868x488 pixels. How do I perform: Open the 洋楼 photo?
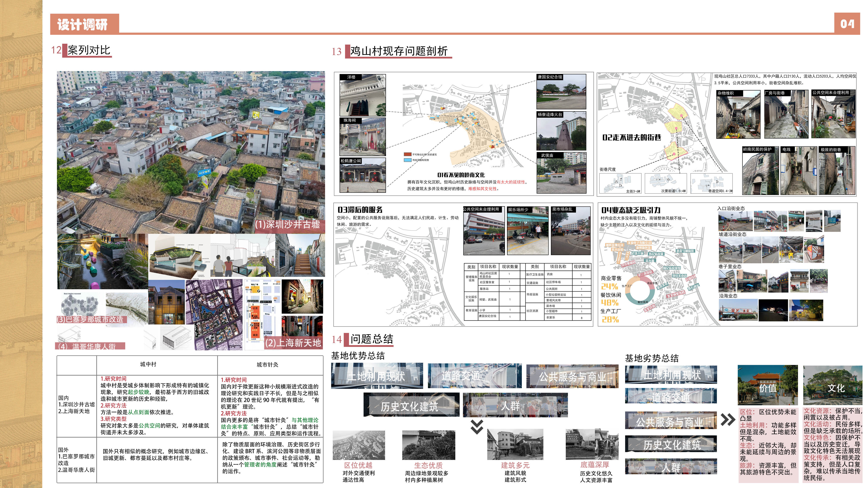pos(362,95)
